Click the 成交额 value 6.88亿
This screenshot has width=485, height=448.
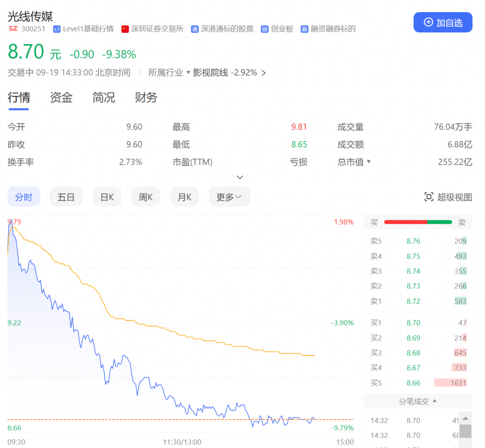(460, 144)
